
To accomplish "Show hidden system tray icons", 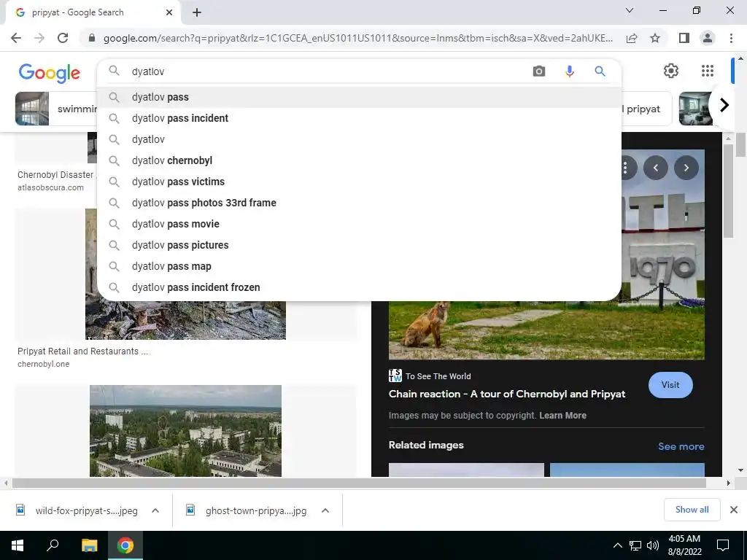I will tap(617, 545).
